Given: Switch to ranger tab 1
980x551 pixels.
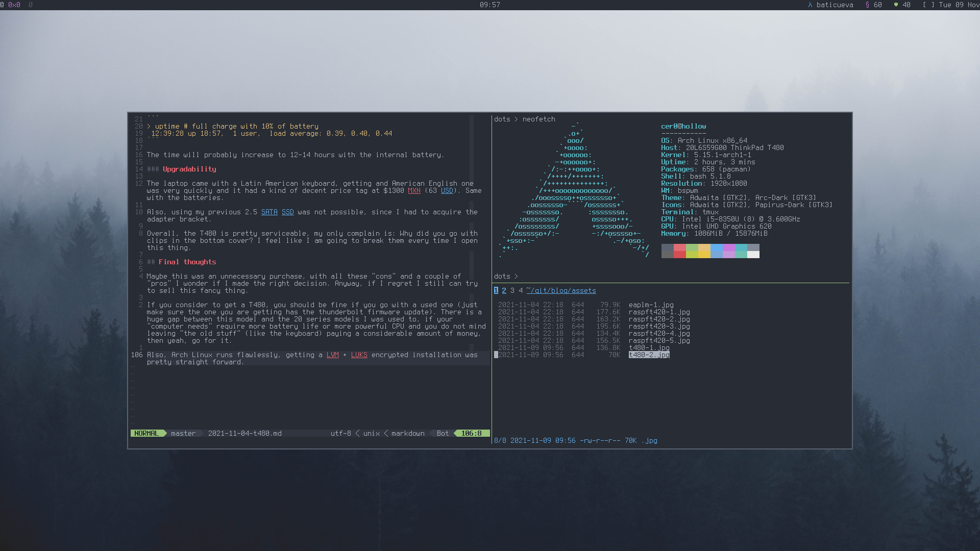Looking at the screenshot, I should 496,290.
